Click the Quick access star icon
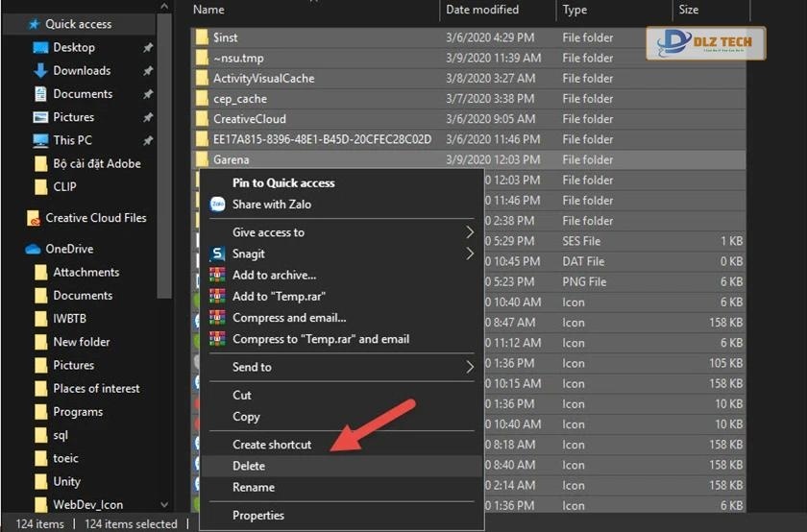807x532 pixels. pos(34,24)
